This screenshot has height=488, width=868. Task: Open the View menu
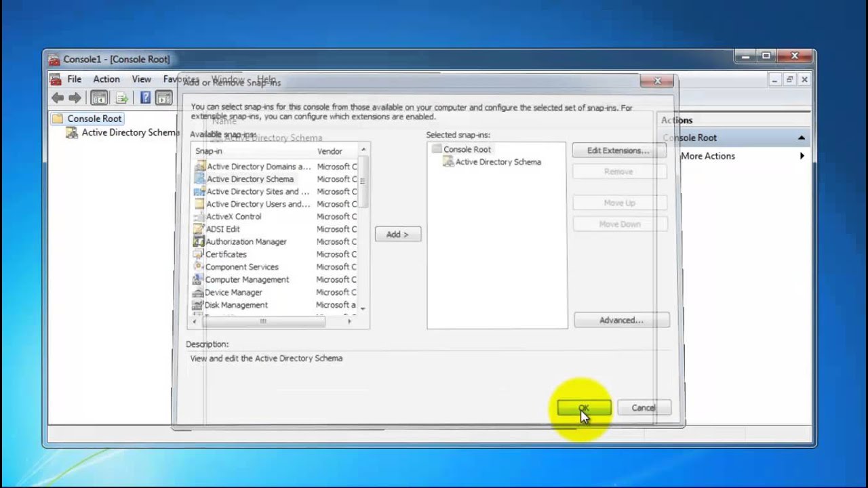click(142, 79)
